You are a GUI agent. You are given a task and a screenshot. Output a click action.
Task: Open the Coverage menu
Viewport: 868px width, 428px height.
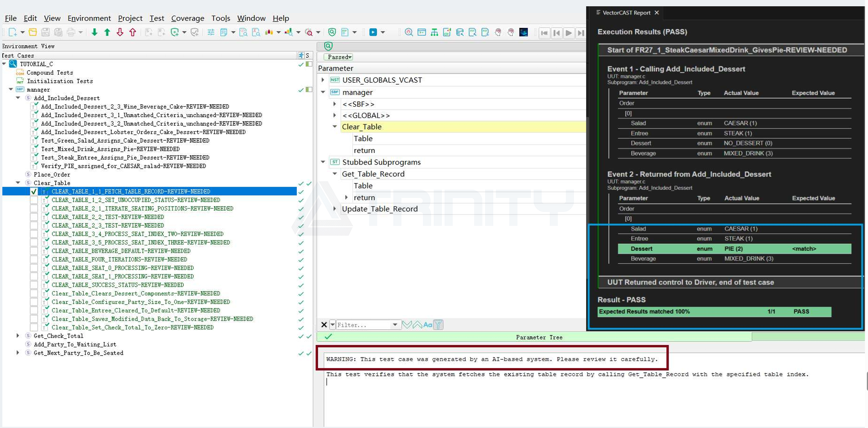click(x=187, y=18)
